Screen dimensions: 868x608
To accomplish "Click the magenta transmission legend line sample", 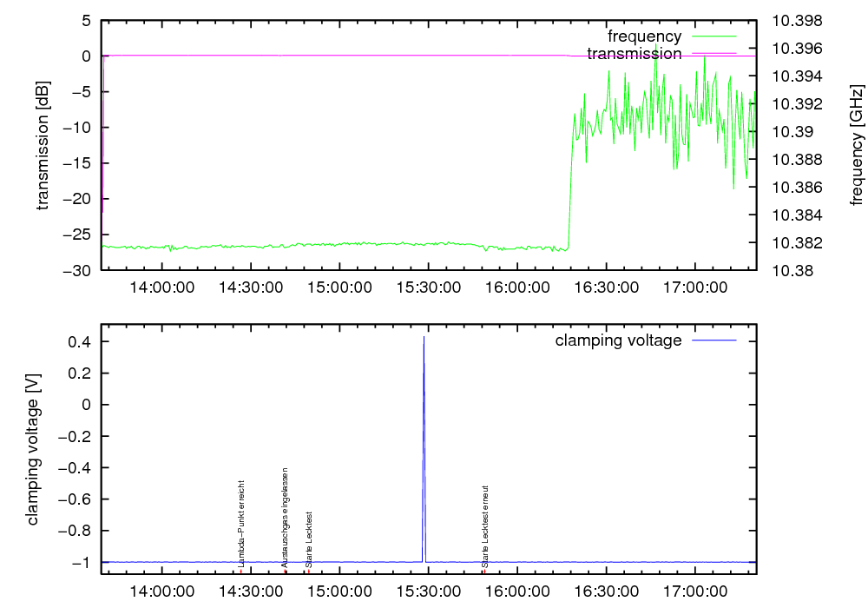I will (x=714, y=54).
